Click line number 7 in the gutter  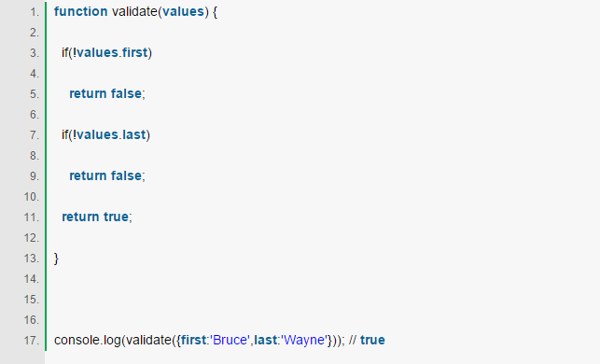click(x=35, y=135)
